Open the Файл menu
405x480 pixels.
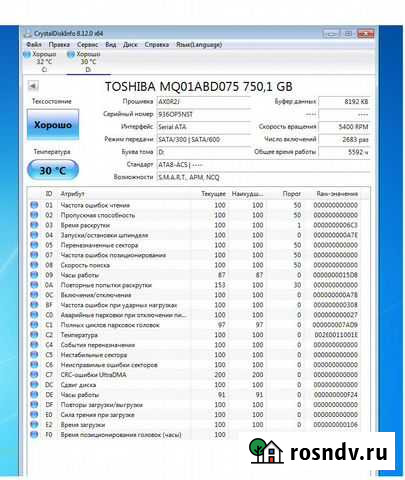click(34, 44)
